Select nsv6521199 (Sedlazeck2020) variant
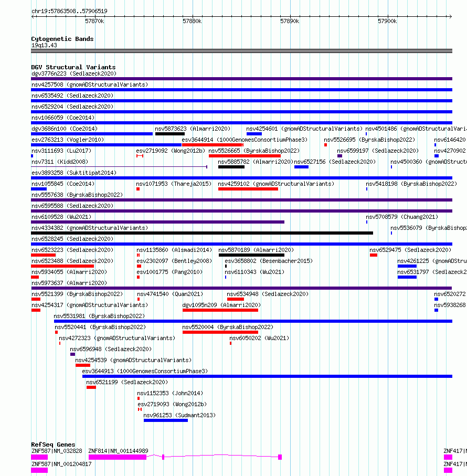 (127, 382)
